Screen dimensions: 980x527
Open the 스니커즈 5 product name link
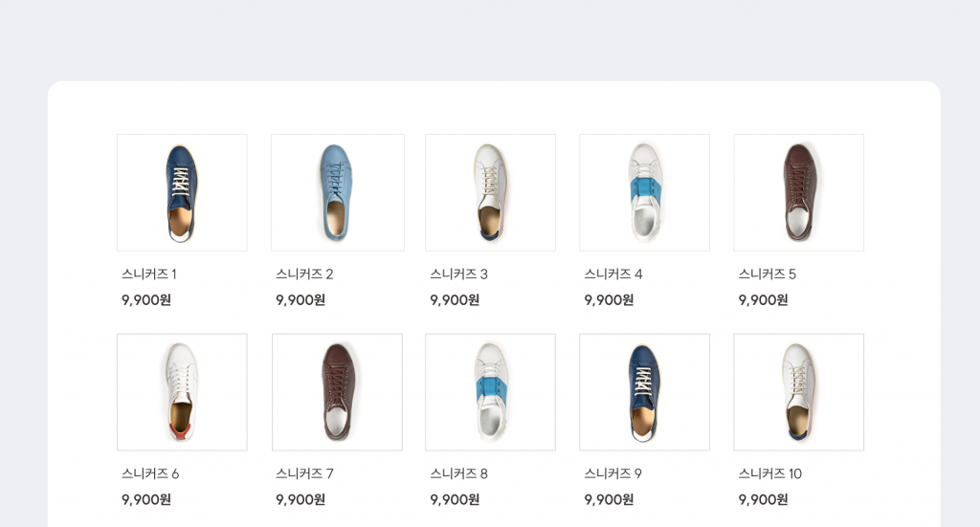(x=767, y=274)
